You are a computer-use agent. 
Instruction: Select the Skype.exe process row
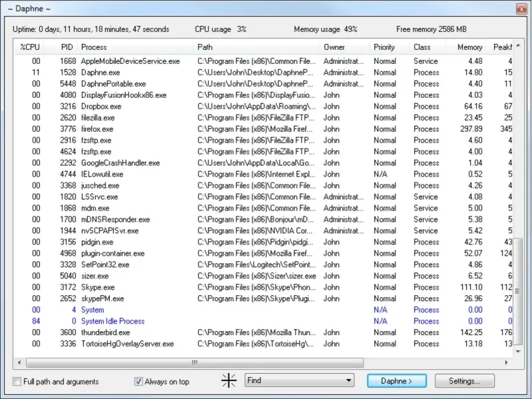pyautogui.click(x=263, y=287)
